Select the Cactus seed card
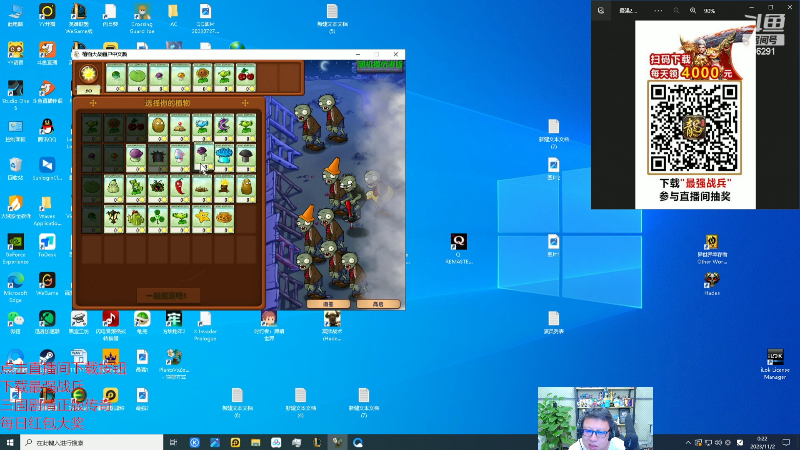The image size is (800, 450). click(x=136, y=220)
